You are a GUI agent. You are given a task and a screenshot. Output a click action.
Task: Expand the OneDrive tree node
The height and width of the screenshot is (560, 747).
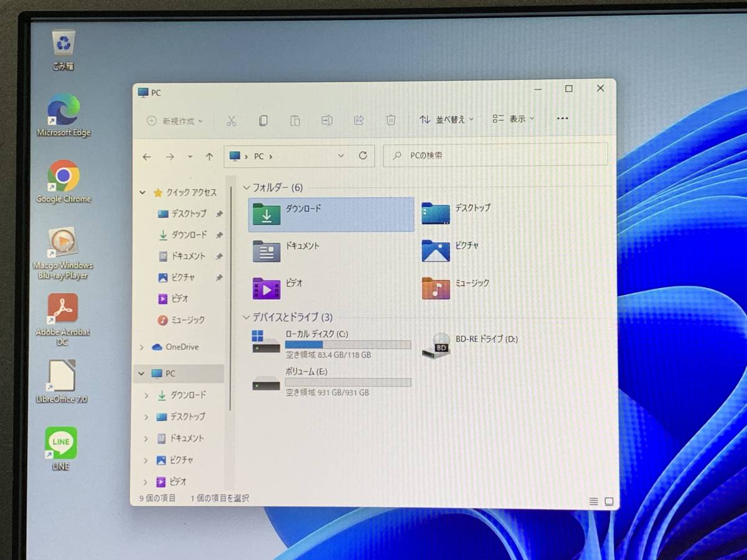tap(142, 347)
